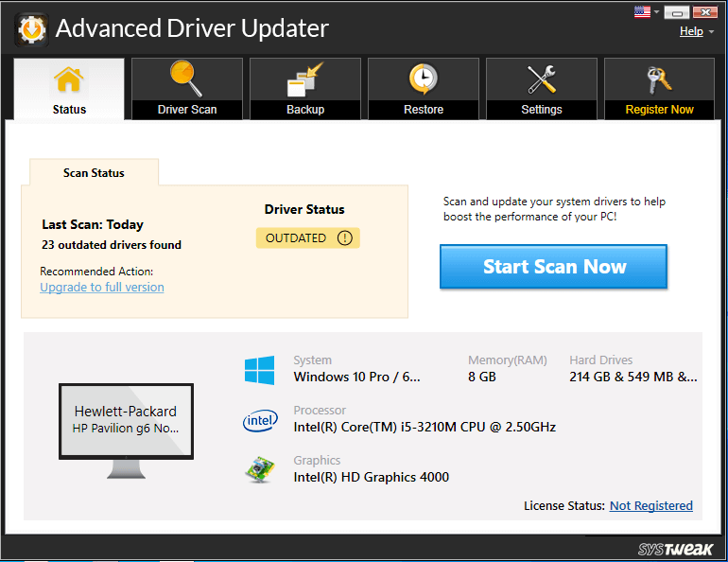
Task: Click the 'HP Pavilion g6 No...' model text
Action: [126, 428]
